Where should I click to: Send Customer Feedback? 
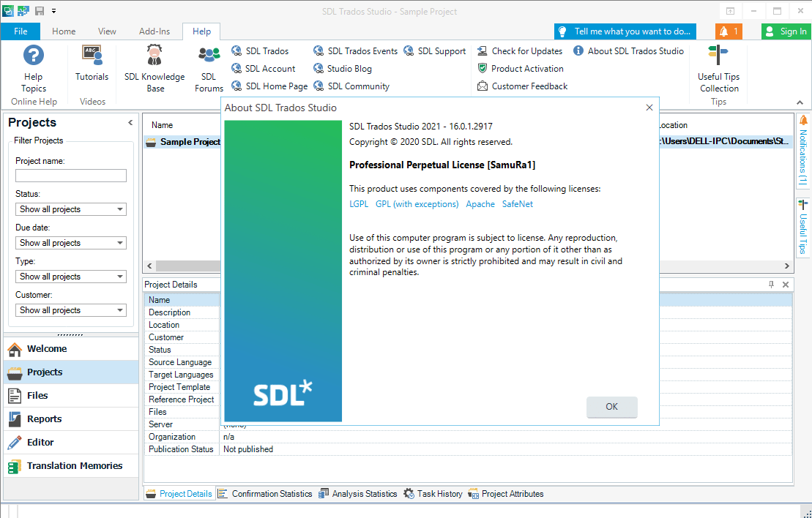pos(522,86)
